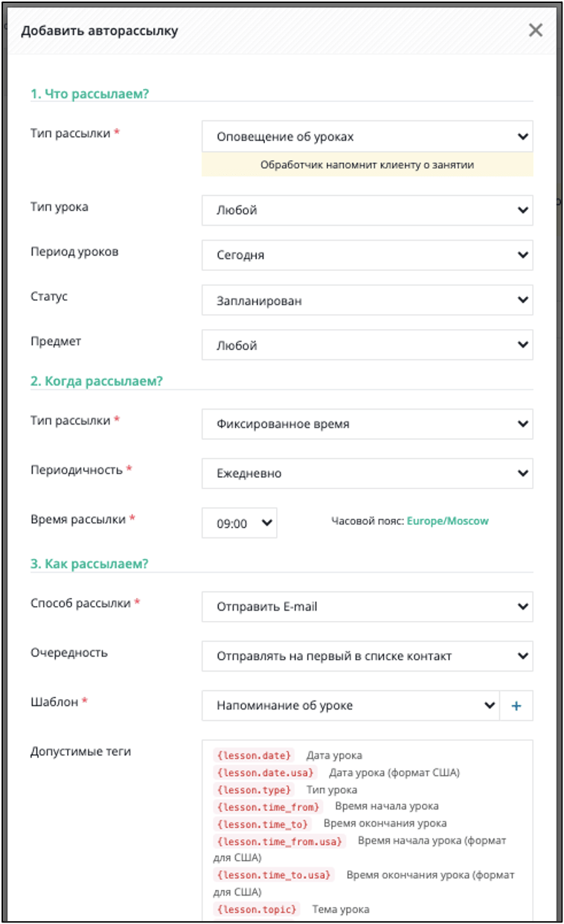This screenshot has height=924, width=564.
Task: Close the add auto-mailing dialog
Action: (x=535, y=31)
